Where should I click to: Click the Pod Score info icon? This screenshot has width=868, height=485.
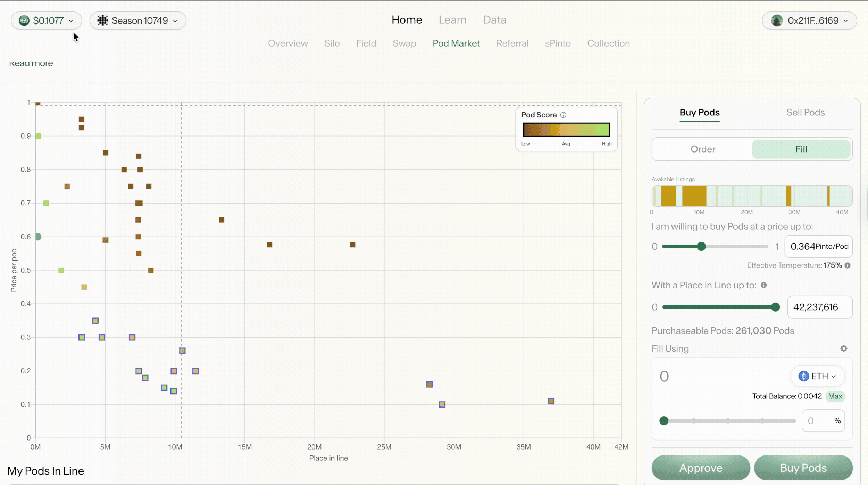pos(563,115)
